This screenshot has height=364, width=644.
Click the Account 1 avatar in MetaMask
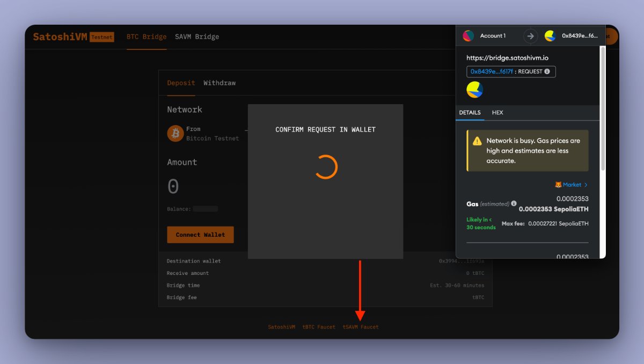(x=469, y=36)
